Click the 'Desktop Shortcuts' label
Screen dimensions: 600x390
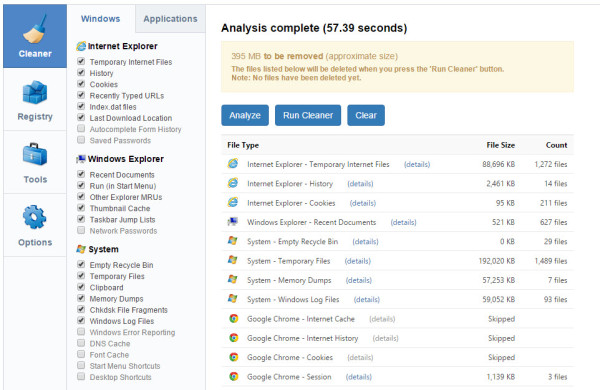(121, 377)
